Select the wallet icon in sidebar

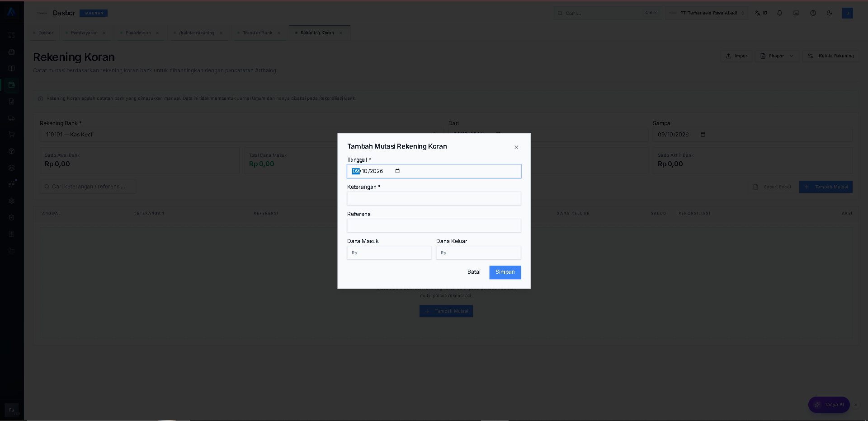(x=12, y=85)
